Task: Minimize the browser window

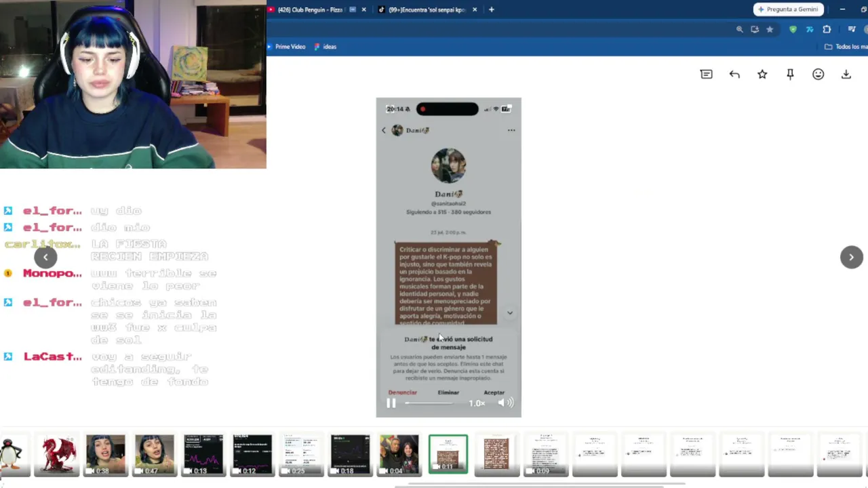Action: tap(842, 9)
